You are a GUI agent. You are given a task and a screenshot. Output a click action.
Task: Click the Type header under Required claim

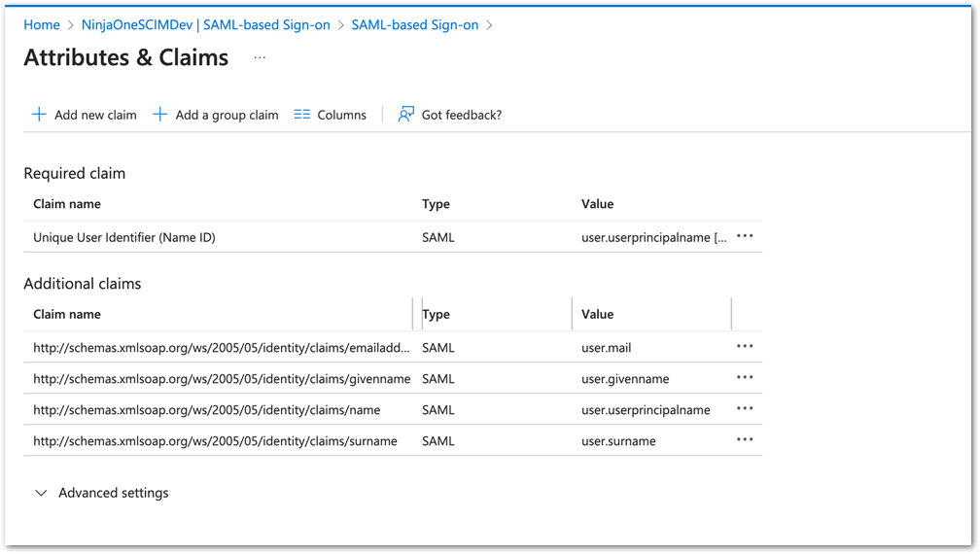(436, 204)
